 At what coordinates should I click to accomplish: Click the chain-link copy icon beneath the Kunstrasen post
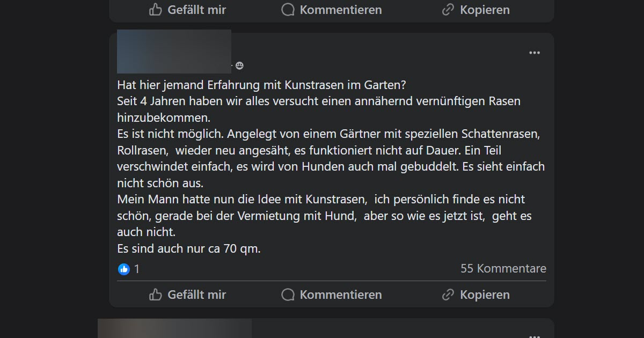448,295
